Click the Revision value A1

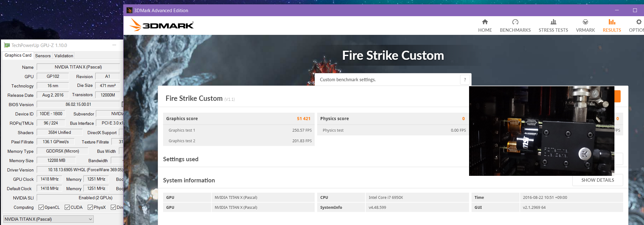click(x=108, y=76)
